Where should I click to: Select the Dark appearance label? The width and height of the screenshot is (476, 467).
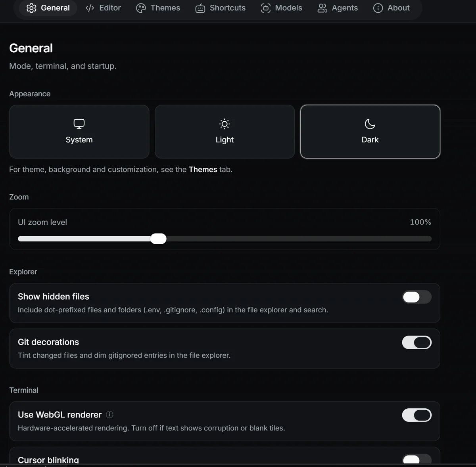[370, 140]
